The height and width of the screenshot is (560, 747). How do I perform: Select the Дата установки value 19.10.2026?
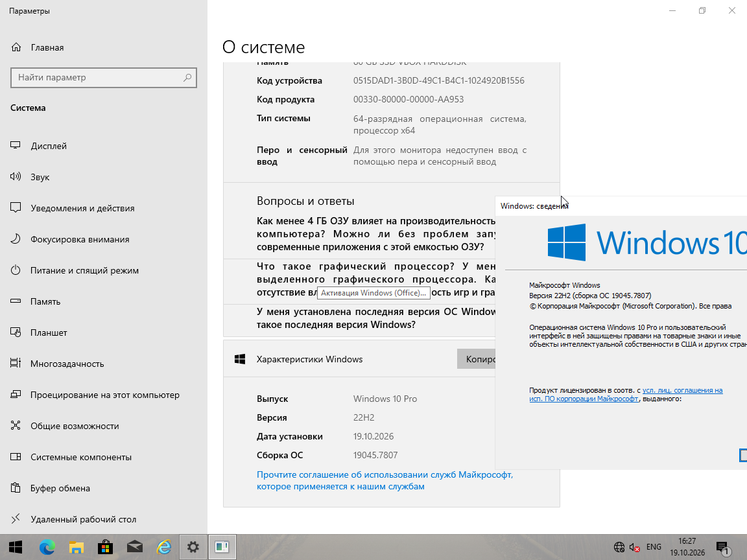coord(373,436)
